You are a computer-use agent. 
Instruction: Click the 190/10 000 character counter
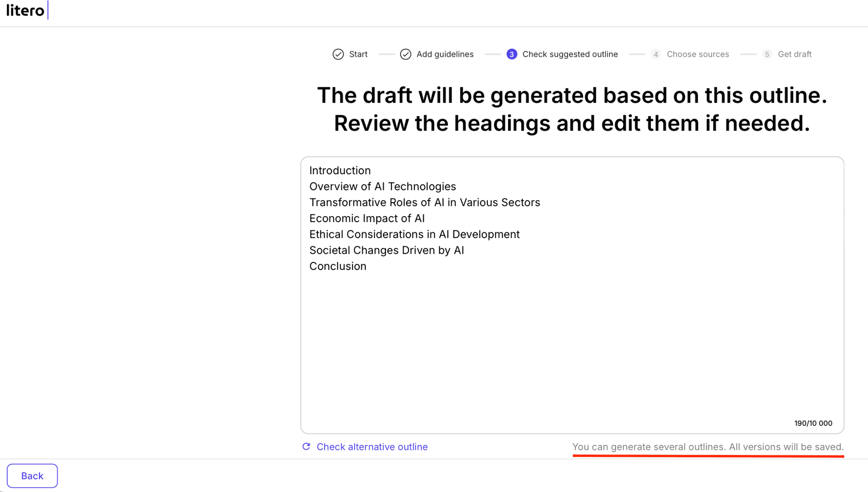point(812,423)
